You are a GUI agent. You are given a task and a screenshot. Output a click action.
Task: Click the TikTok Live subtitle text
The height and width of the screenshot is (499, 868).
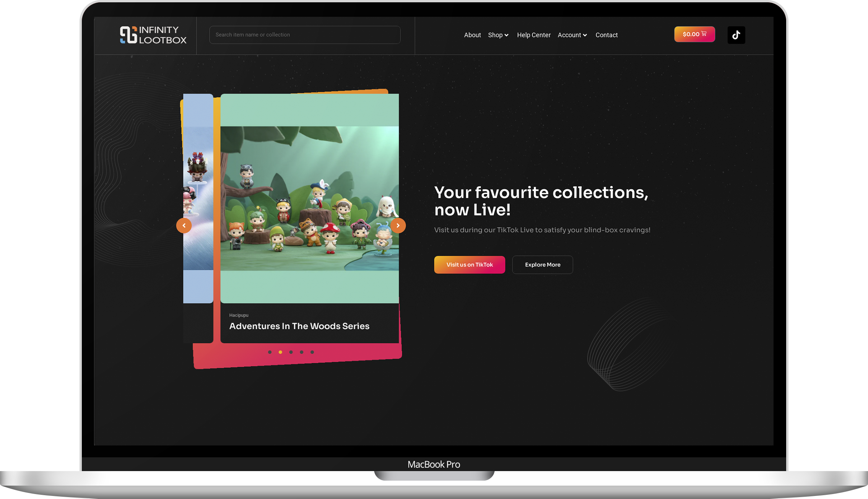(542, 230)
